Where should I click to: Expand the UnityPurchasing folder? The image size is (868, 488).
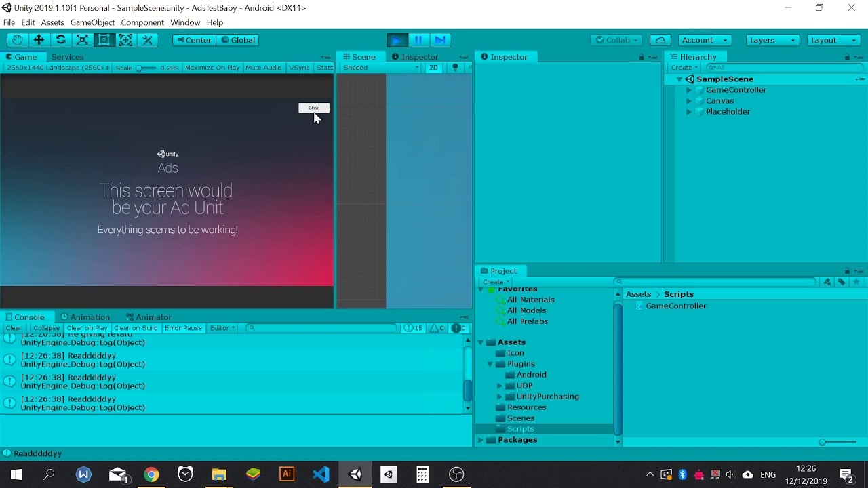tap(500, 396)
